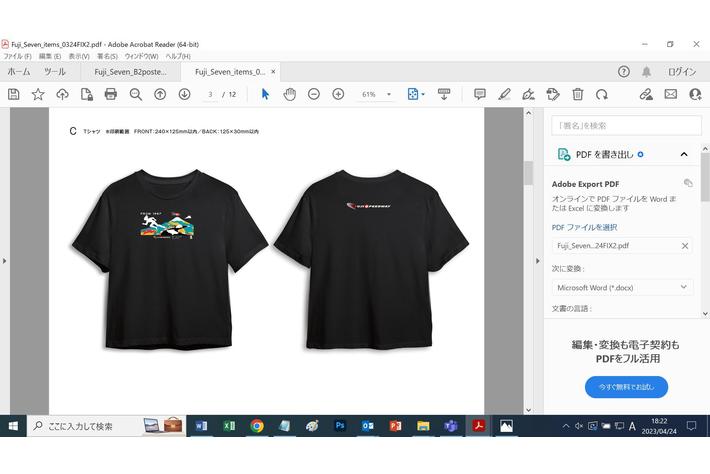
Task: Open the 表示(V) menu
Action: coord(79,56)
